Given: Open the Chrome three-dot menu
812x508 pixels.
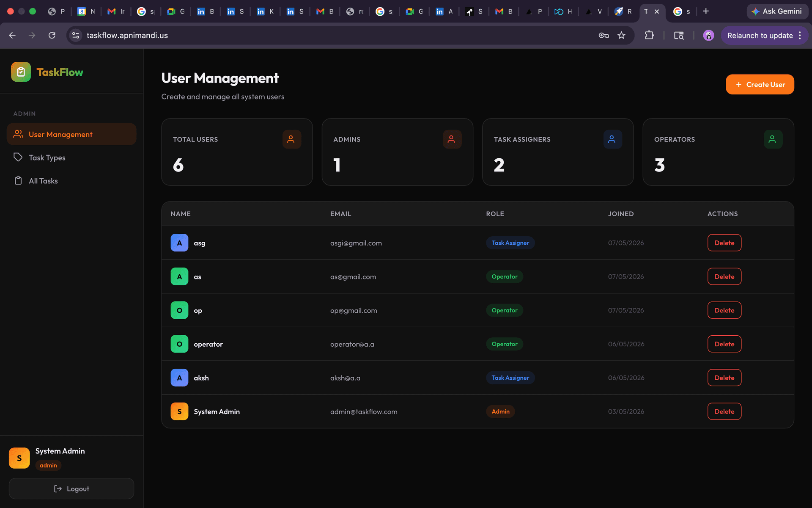Looking at the screenshot, I should 800,36.
